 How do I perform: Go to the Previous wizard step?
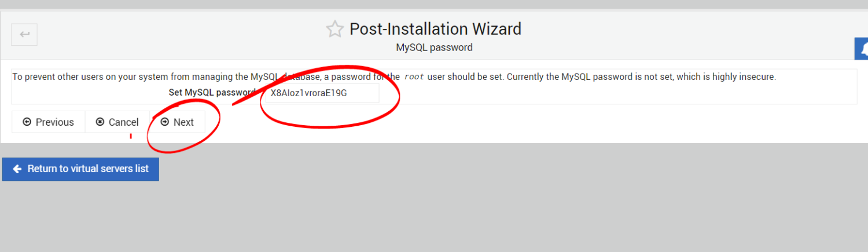coord(49,122)
